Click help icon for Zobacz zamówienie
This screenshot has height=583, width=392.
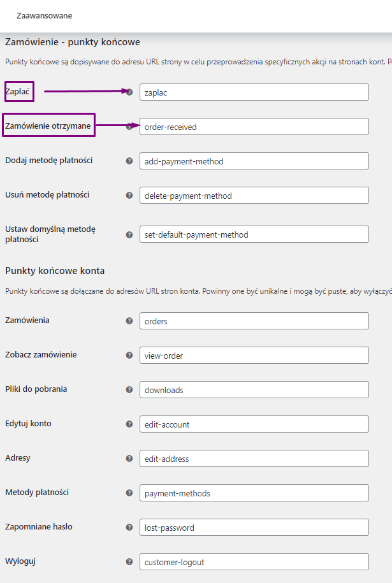click(129, 356)
